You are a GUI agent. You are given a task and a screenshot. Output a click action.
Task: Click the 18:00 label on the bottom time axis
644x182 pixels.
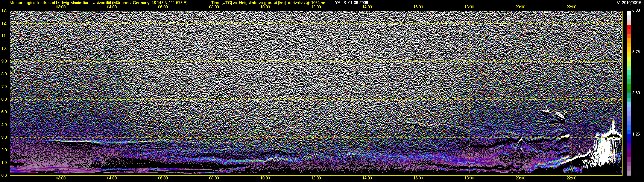point(469,178)
